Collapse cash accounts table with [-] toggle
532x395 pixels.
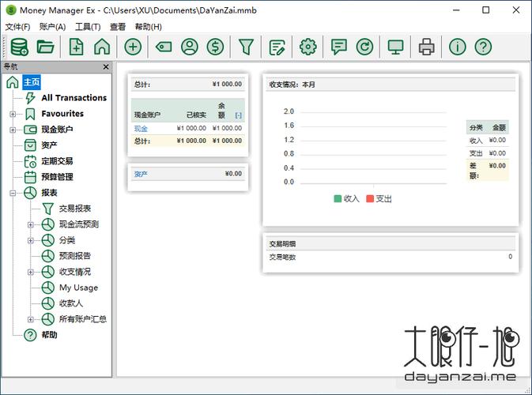pos(239,115)
